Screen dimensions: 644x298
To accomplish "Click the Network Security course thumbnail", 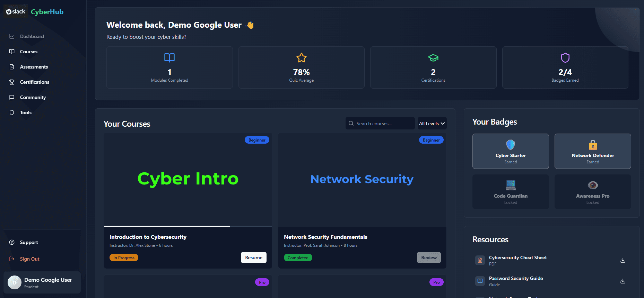I will point(362,180).
